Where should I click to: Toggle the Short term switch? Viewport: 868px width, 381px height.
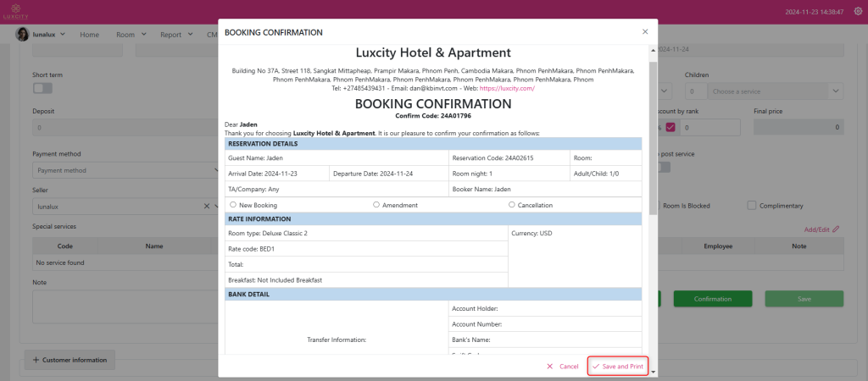point(42,88)
